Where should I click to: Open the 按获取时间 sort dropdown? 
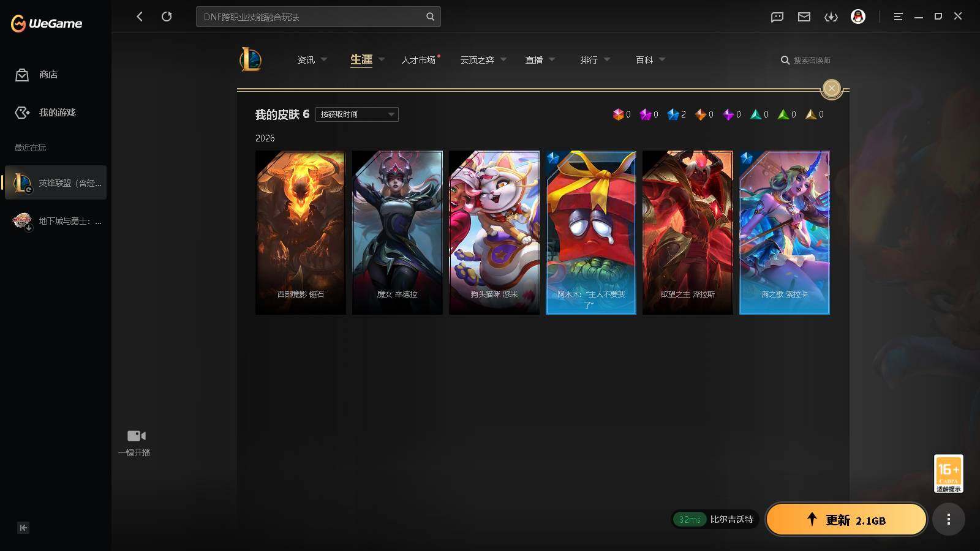(357, 114)
